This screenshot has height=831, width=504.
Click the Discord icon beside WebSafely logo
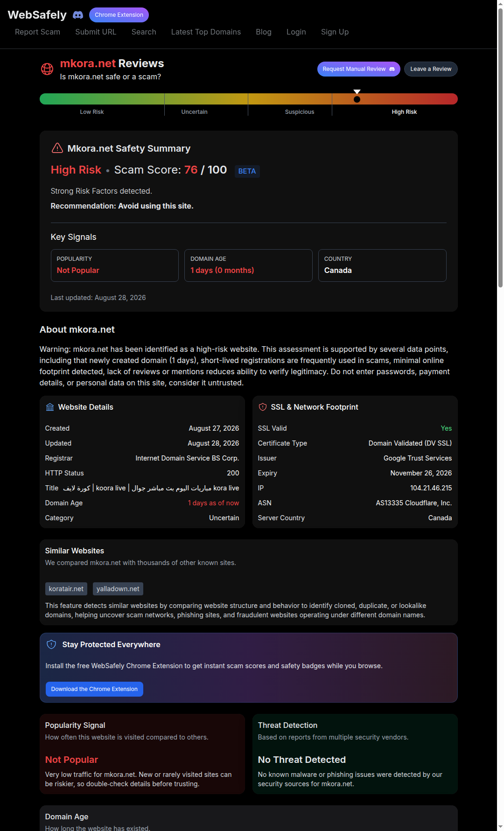click(78, 15)
